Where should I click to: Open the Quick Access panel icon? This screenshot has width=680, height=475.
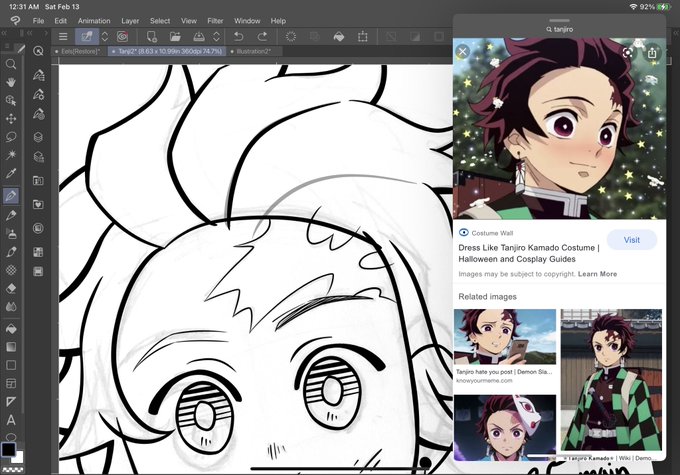tap(38, 51)
